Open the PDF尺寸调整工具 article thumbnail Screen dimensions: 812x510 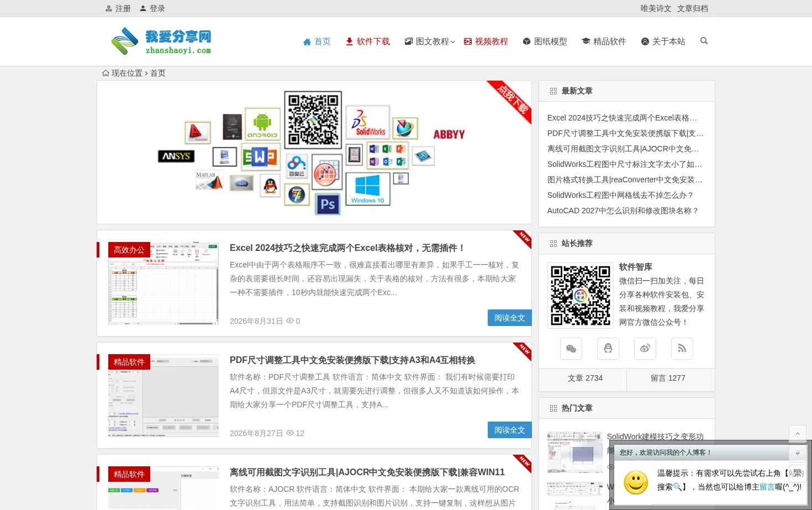(x=164, y=396)
